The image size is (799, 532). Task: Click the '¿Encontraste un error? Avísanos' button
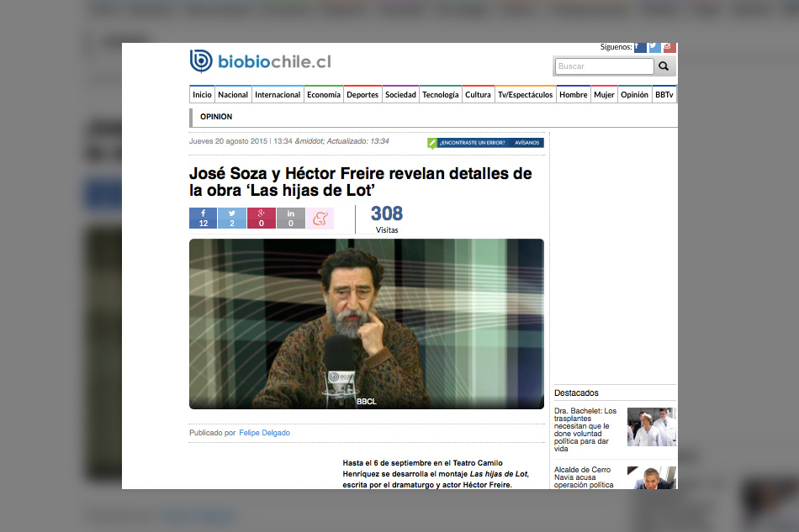point(485,143)
